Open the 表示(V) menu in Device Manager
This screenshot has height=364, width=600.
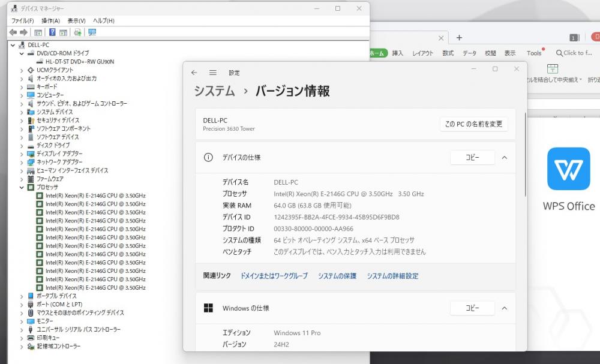pos(77,20)
